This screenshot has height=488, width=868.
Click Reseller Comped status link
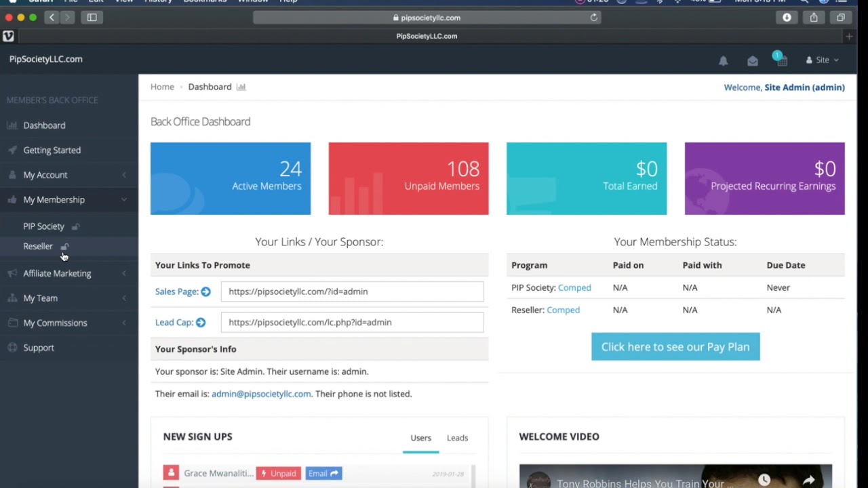pyautogui.click(x=563, y=310)
